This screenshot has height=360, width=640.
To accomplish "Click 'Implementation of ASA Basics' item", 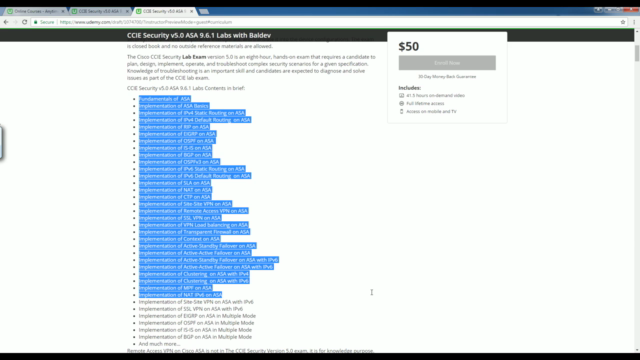I will (174, 106).
